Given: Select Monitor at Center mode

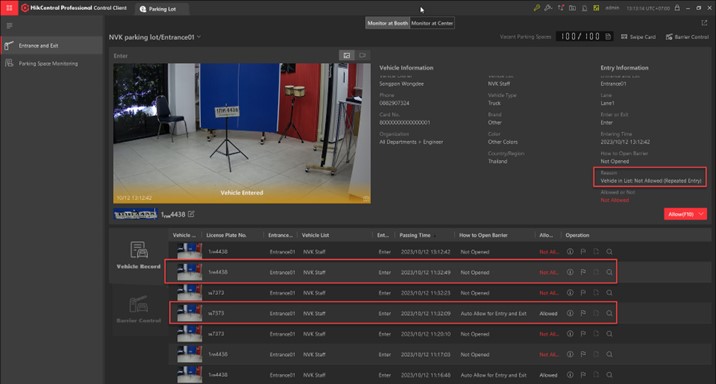Looking at the screenshot, I should (432, 23).
